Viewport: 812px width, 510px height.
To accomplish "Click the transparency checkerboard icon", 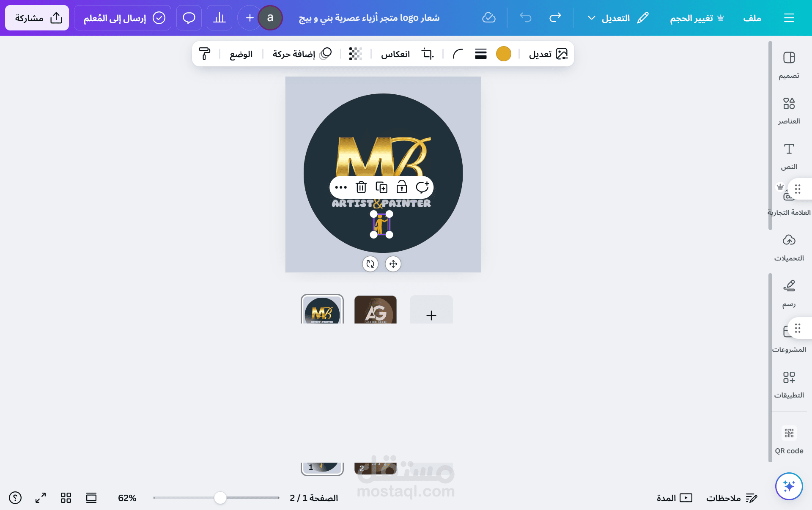I will [355, 54].
